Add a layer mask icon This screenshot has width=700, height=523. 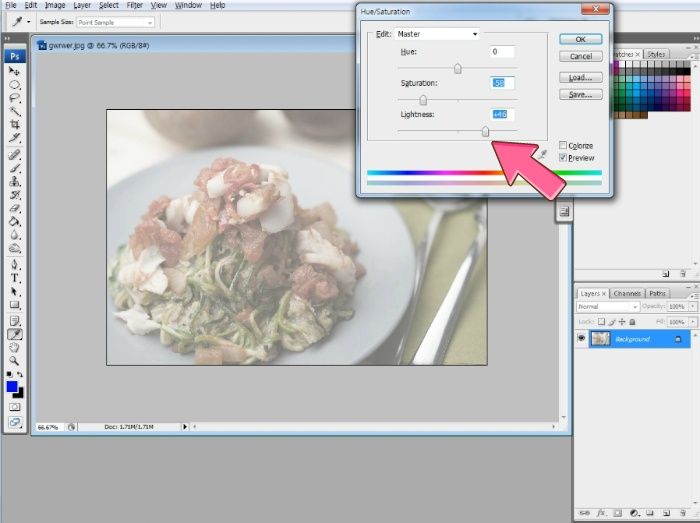tap(617, 513)
